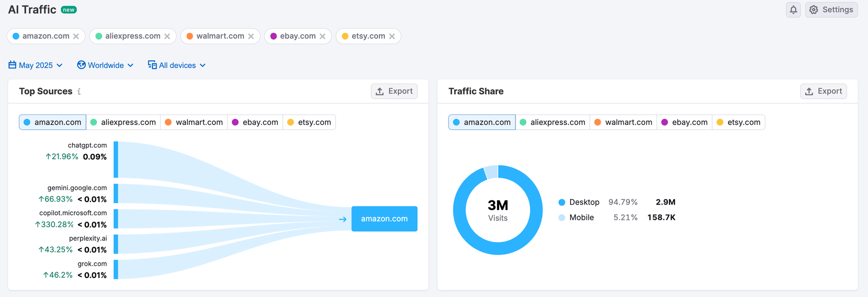The image size is (868, 297).
Task: Export the Top Sources data
Action: (x=394, y=91)
